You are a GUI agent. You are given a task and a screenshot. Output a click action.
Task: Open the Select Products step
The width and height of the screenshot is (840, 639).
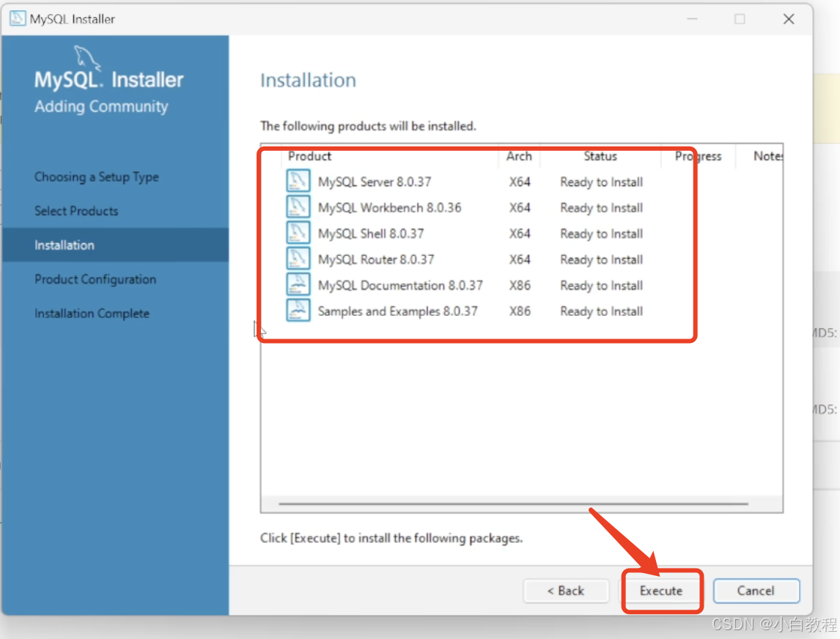pyautogui.click(x=76, y=211)
